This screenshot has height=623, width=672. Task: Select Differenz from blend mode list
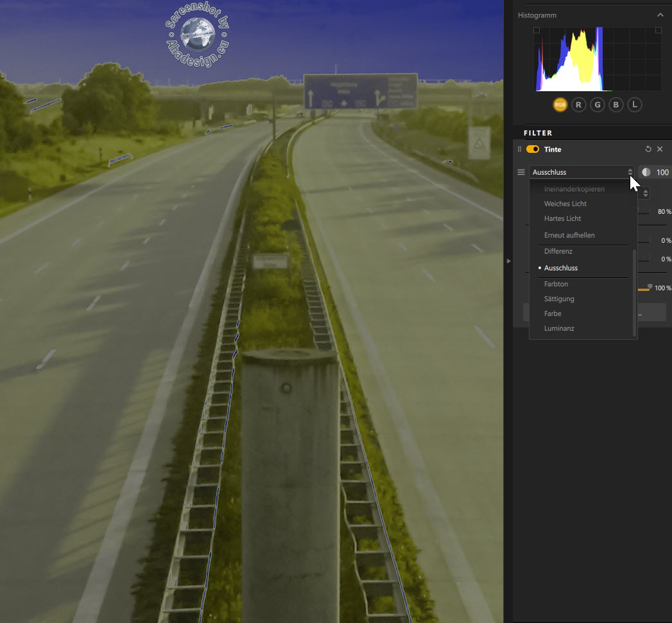click(558, 251)
